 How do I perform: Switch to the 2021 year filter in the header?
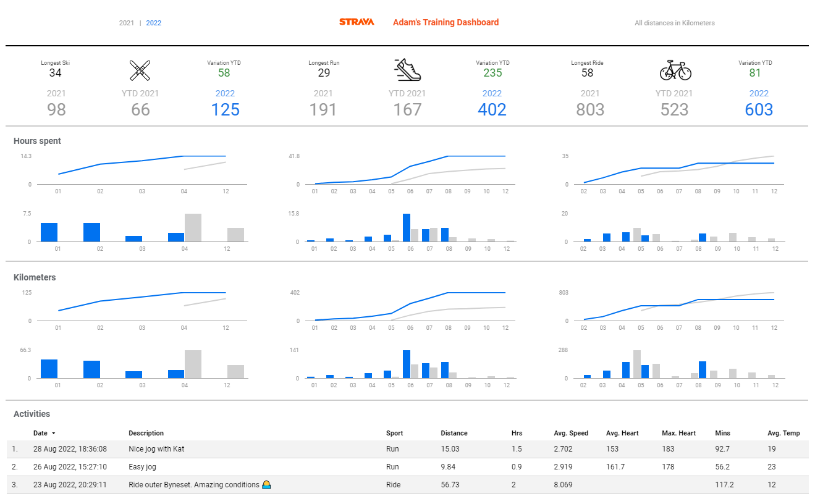[x=127, y=23]
